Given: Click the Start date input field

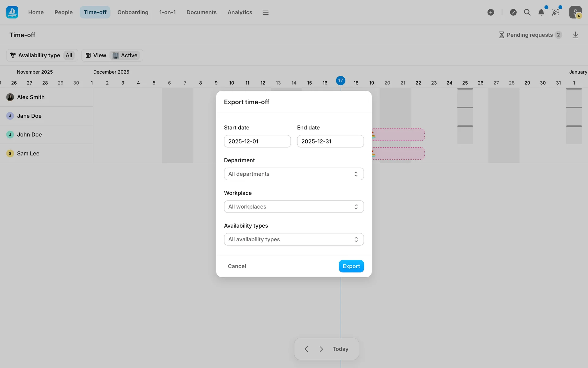Looking at the screenshot, I should click(257, 141).
